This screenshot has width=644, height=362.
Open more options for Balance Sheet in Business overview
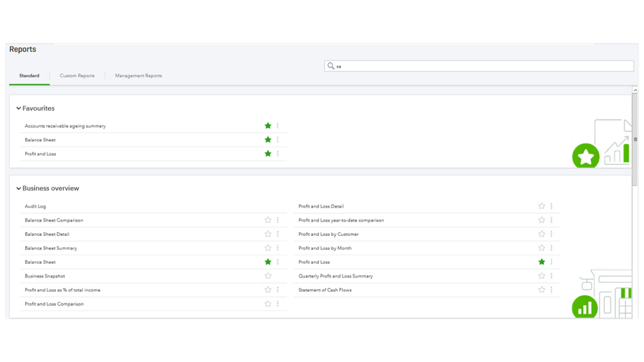(x=278, y=262)
